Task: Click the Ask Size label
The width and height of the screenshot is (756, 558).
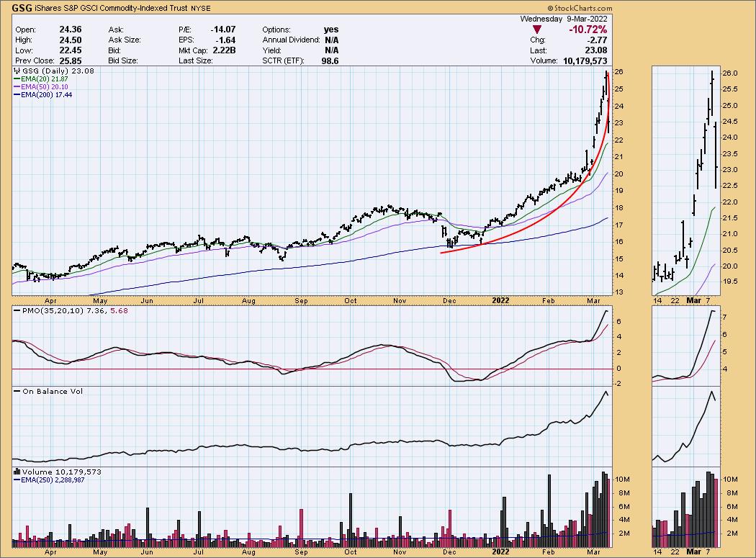Action: 125,40
